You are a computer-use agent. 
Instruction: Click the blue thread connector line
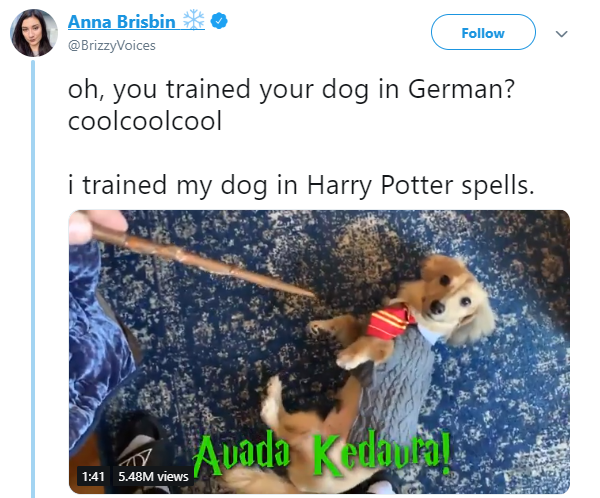pos(33,279)
